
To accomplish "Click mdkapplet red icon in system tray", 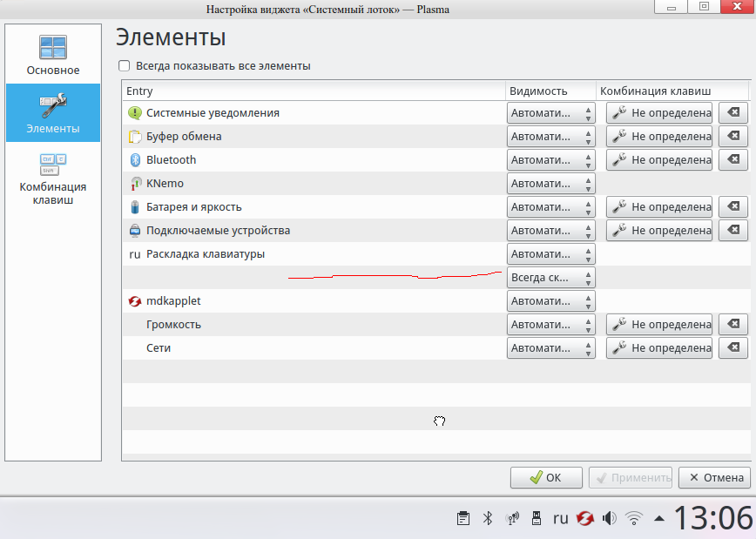I will pyautogui.click(x=584, y=518).
